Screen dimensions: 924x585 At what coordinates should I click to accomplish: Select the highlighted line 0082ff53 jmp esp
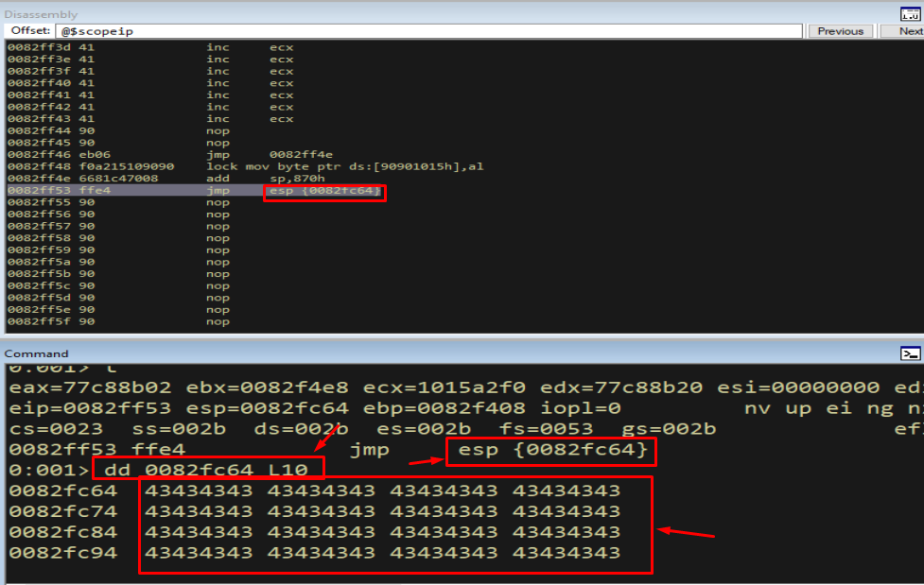(195, 190)
